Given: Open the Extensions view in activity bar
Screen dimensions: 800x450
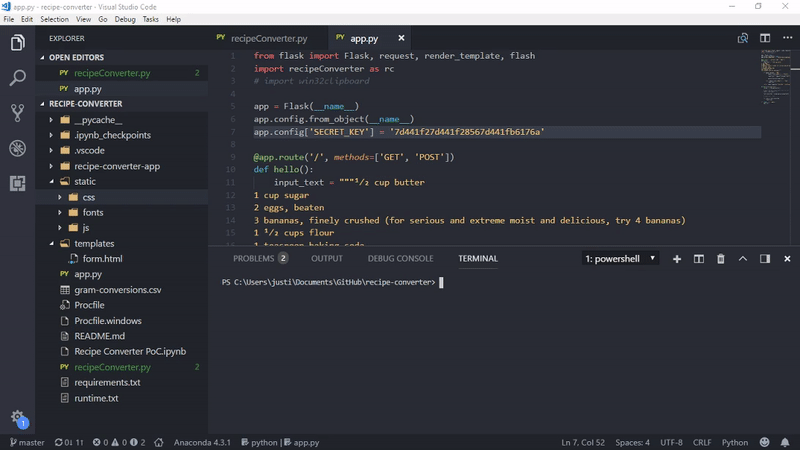Looking at the screenshot, I should (17, 183).
